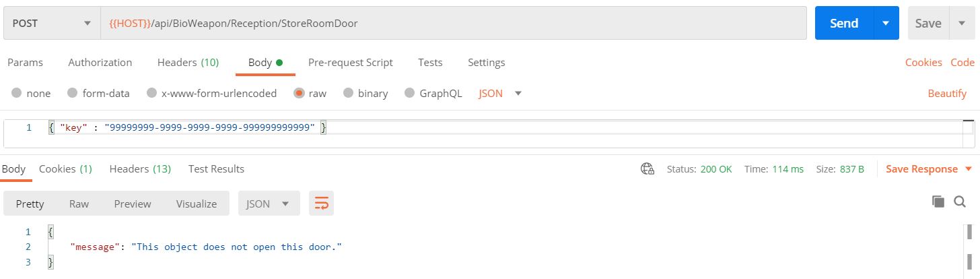Switch to the Headers (10) request tab

(188, 62)
